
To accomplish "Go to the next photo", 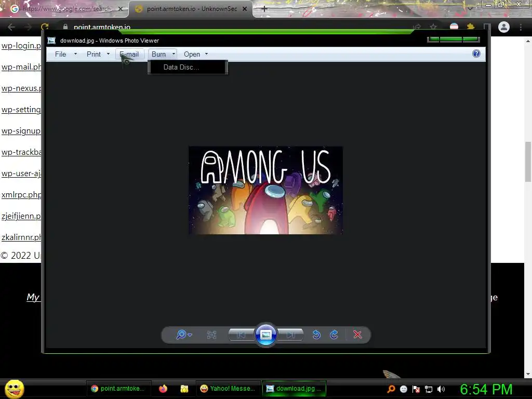I will [x=290, y=335].
